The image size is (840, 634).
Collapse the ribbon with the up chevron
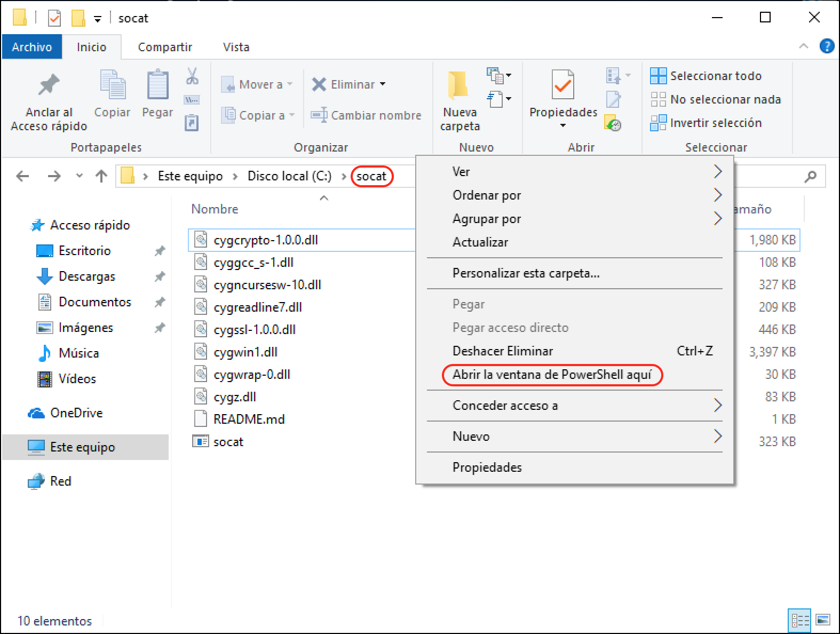[803, 46]
